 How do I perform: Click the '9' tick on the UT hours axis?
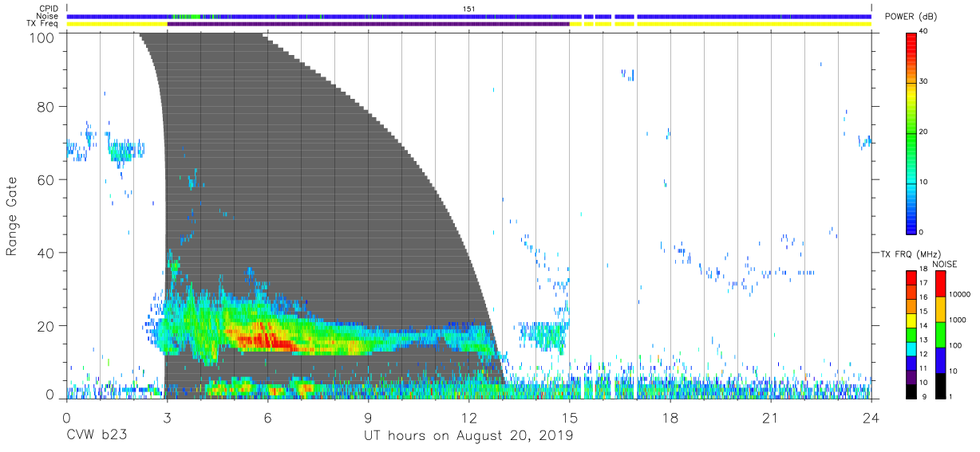(x=368, y=418)
